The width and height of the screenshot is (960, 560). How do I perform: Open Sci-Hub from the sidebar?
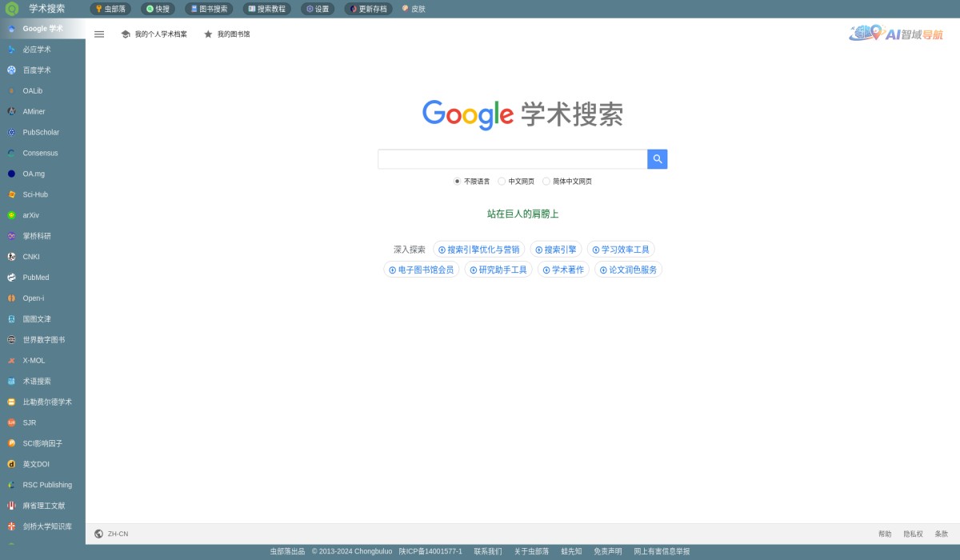point(34,194)
